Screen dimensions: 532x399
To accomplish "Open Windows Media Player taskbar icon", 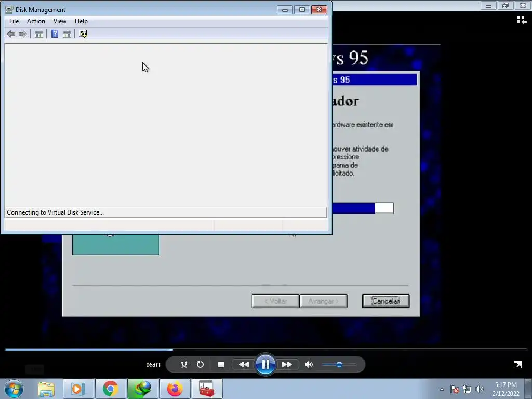I will click(x=78, y=389).
